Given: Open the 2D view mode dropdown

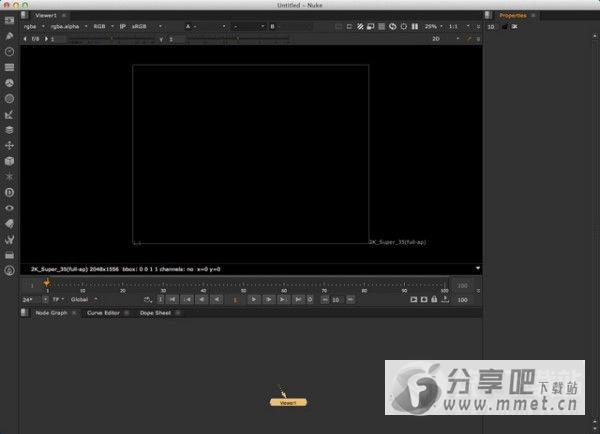Looking at the screenshot, I should 445,39.
